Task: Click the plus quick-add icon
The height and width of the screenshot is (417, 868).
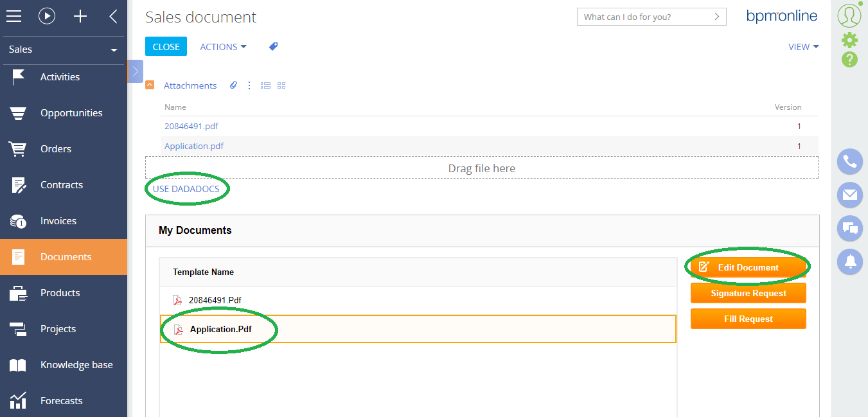Action: pos(80,17)
